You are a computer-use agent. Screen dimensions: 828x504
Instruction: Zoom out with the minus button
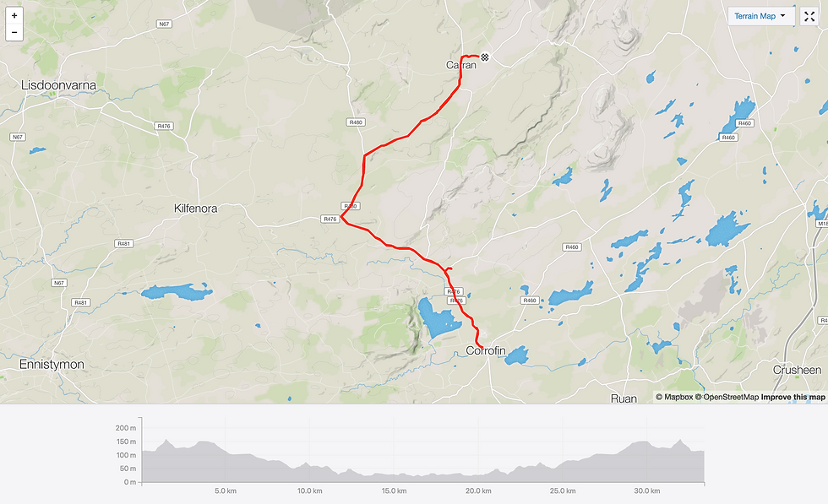(x=14, y=33)
